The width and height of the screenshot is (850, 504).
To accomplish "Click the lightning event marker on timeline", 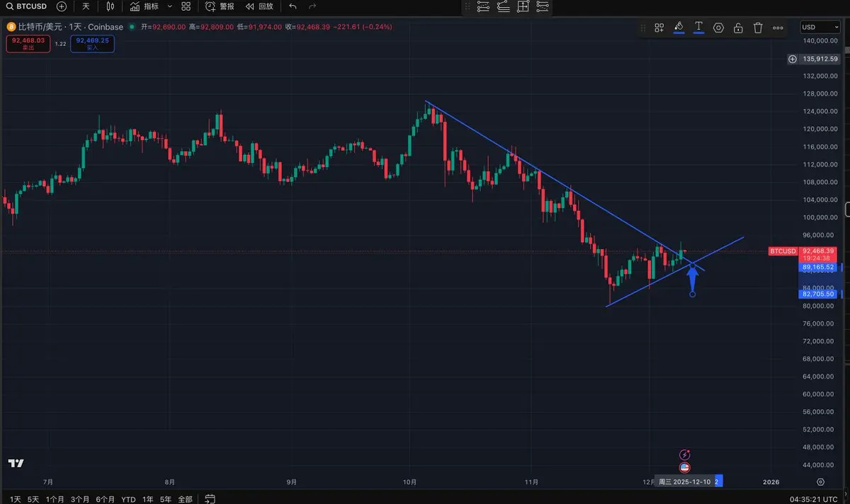I will pos(684,454).
